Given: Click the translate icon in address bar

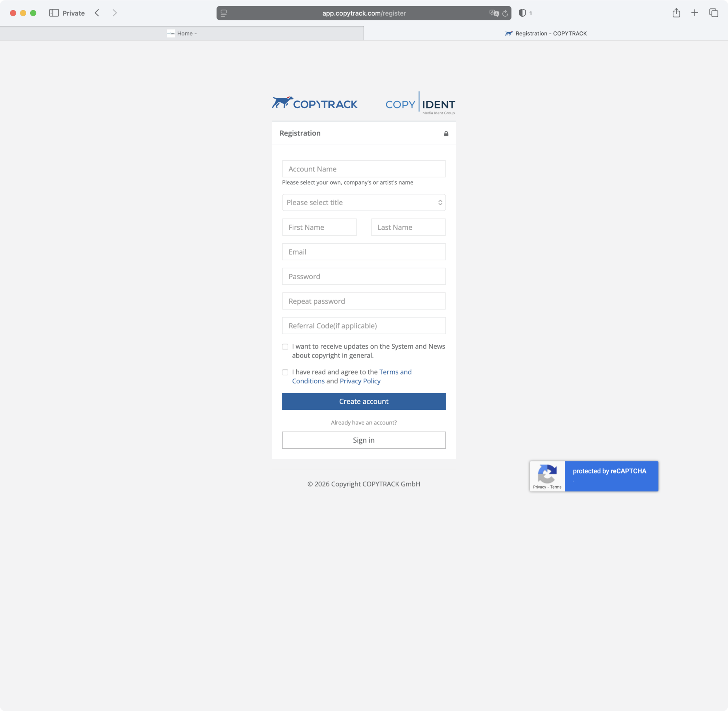Looking at the screenshot, I should (494, 13).
